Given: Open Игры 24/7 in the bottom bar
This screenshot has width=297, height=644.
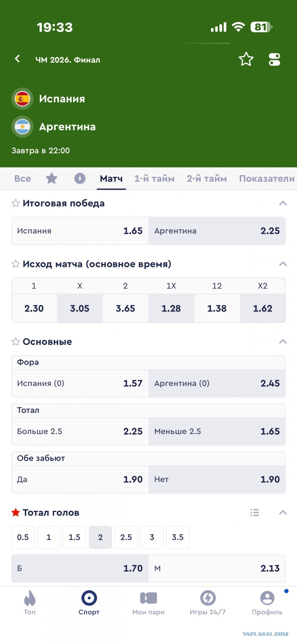Looking at the screenshot, I should (x=208, y=603).
